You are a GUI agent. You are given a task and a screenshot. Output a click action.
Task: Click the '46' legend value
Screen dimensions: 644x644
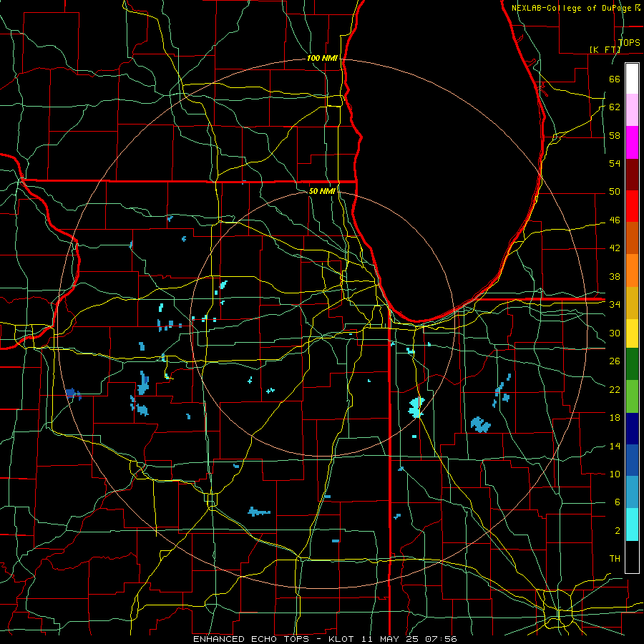point(615,220)
